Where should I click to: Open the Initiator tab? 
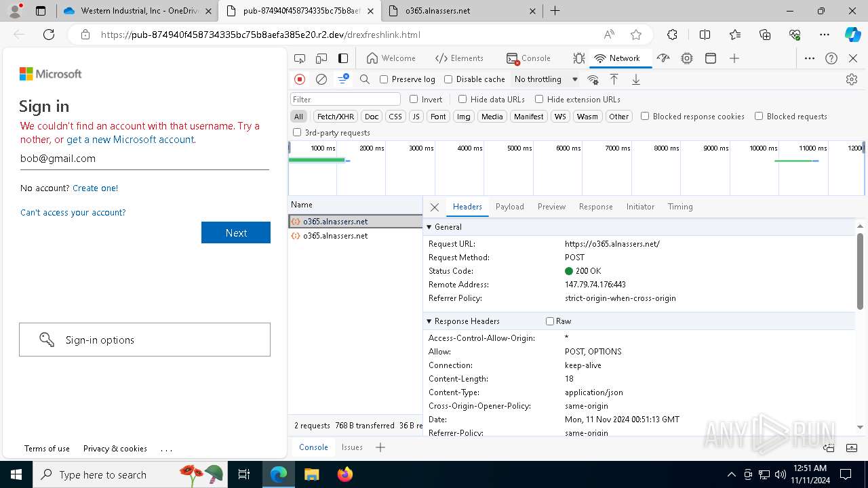640,207
